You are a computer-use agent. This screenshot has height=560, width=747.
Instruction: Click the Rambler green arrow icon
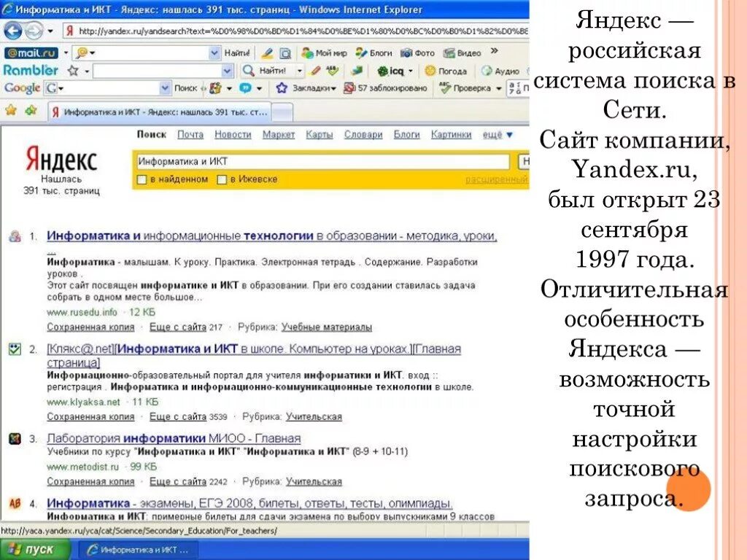pos(356,71)
